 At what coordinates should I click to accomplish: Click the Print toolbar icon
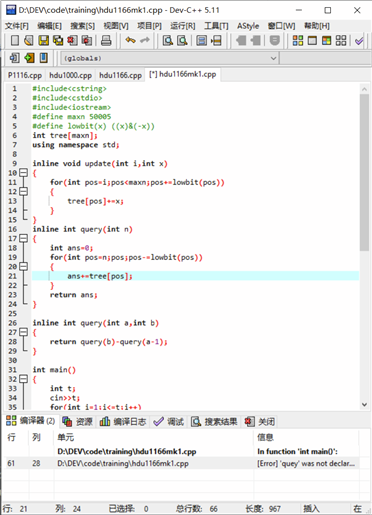(106, 41)
